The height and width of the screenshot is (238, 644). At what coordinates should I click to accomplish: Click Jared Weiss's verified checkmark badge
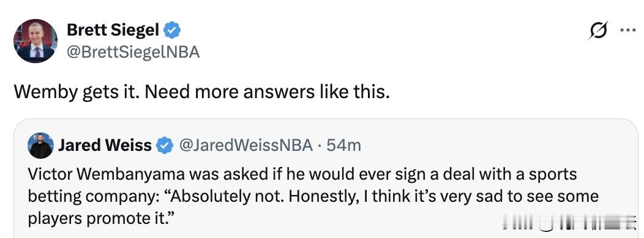pyautogui.click(x=165, y=146)
